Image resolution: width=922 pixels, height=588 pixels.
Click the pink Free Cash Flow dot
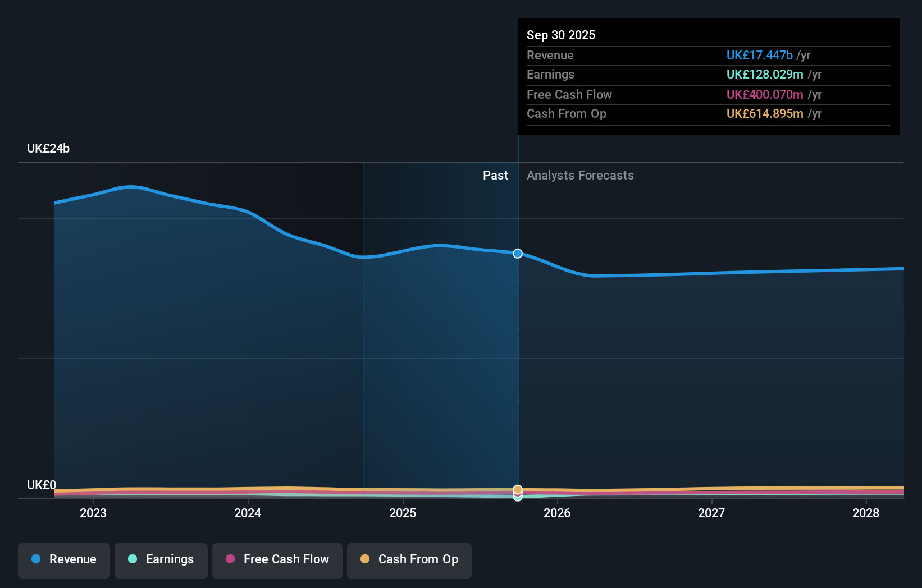pos(231,559)
